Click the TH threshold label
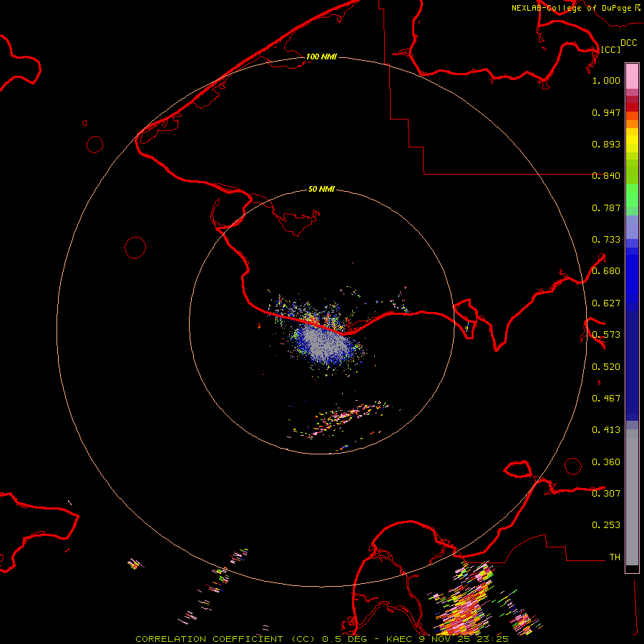This screenshot has width=644, height=644. point(615,557)
